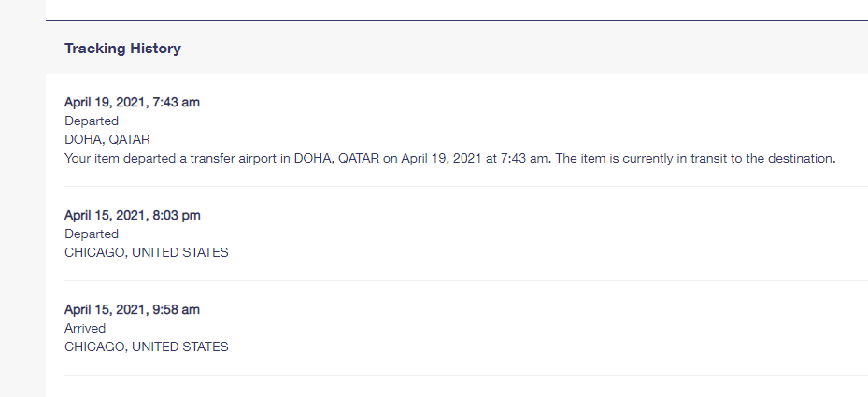Click the Arrived status text
The image size is (868, 397).
click(85, 328)
